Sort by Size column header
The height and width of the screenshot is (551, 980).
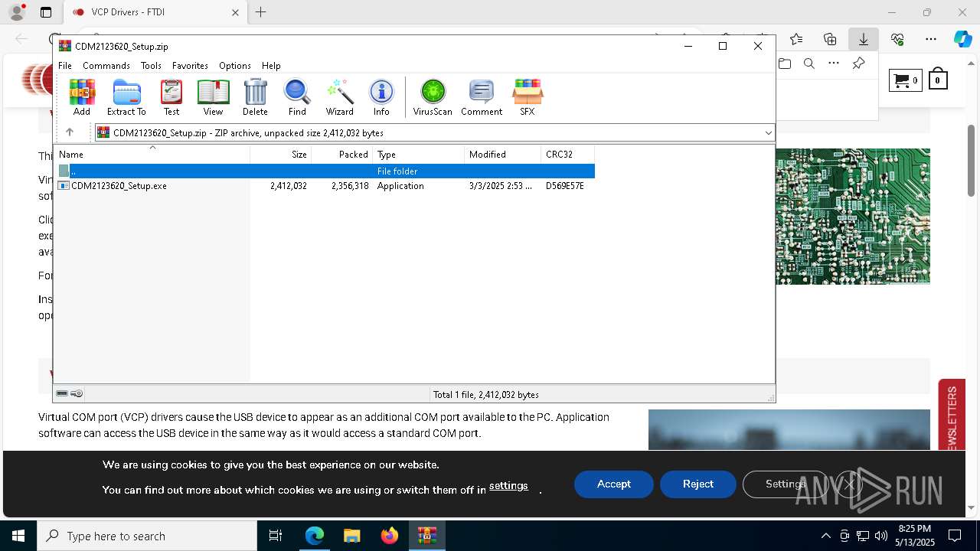281,155
